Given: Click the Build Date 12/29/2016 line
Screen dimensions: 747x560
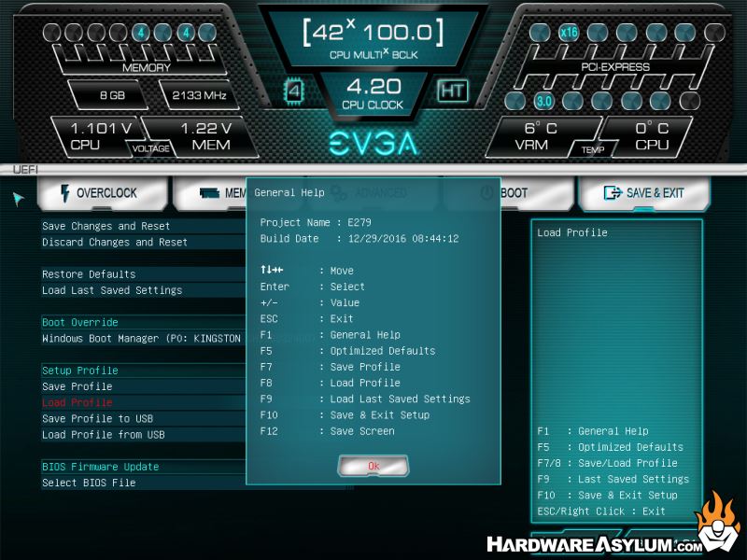Looking at the screenshot, I should tap(359, 239).
